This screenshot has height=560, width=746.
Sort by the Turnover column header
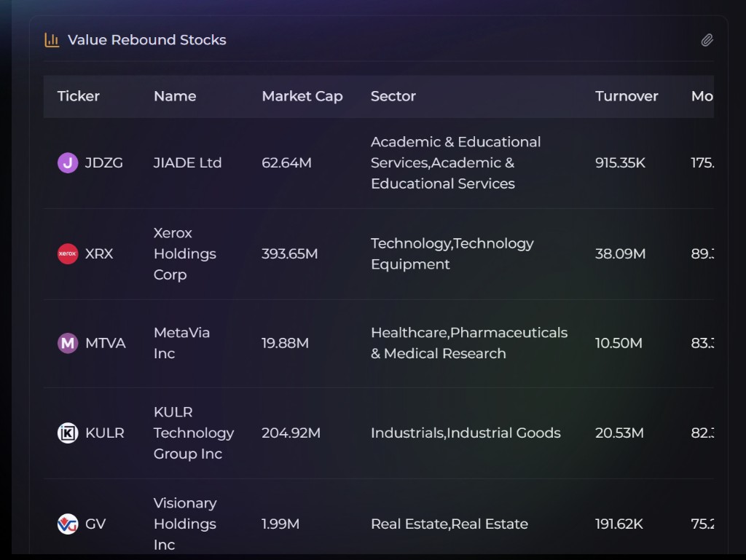(627, 96)
